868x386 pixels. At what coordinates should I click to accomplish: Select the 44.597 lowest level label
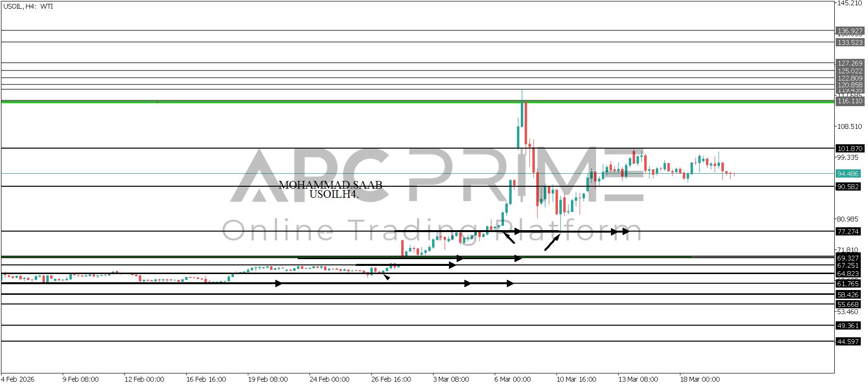[x=848, y=342]
